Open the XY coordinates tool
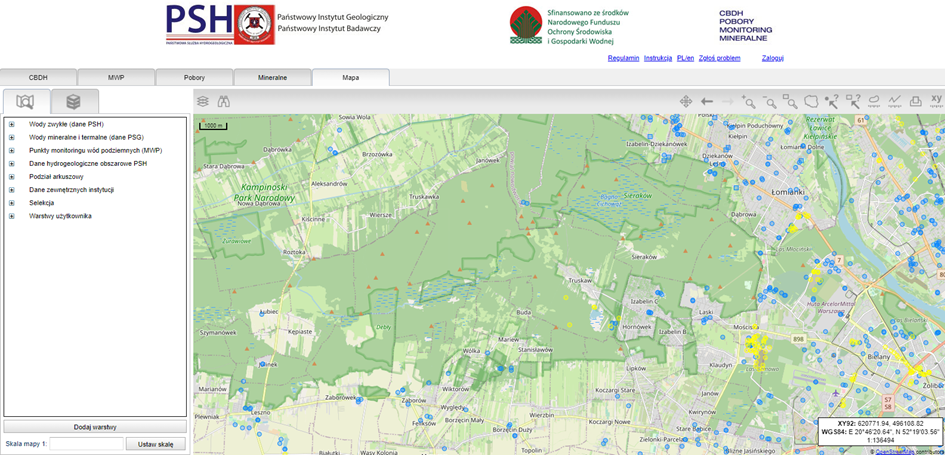Image resolution: width=945 pixels, height=455 pixels. click(936, 100)
